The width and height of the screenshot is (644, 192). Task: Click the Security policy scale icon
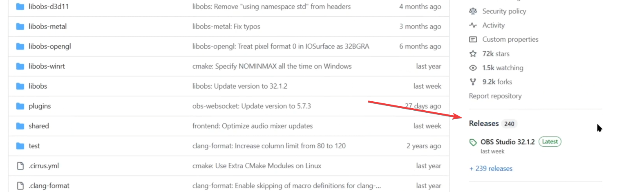pos(473,11)
